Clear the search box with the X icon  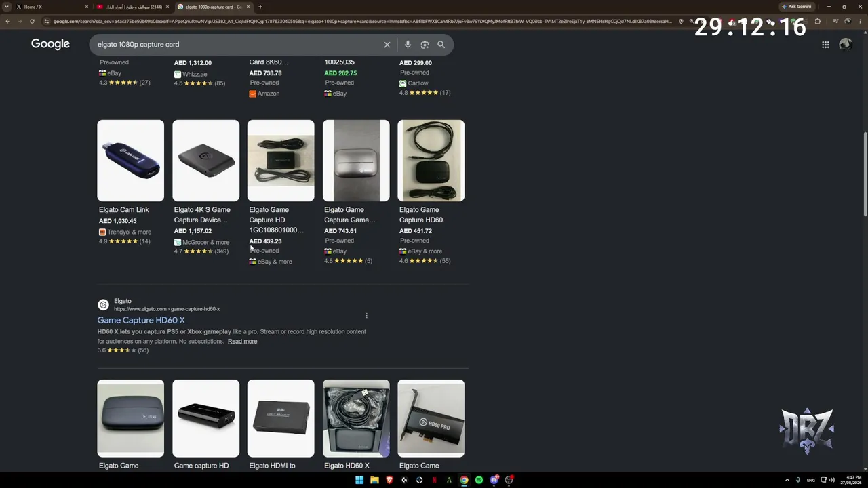coord(387,45)
